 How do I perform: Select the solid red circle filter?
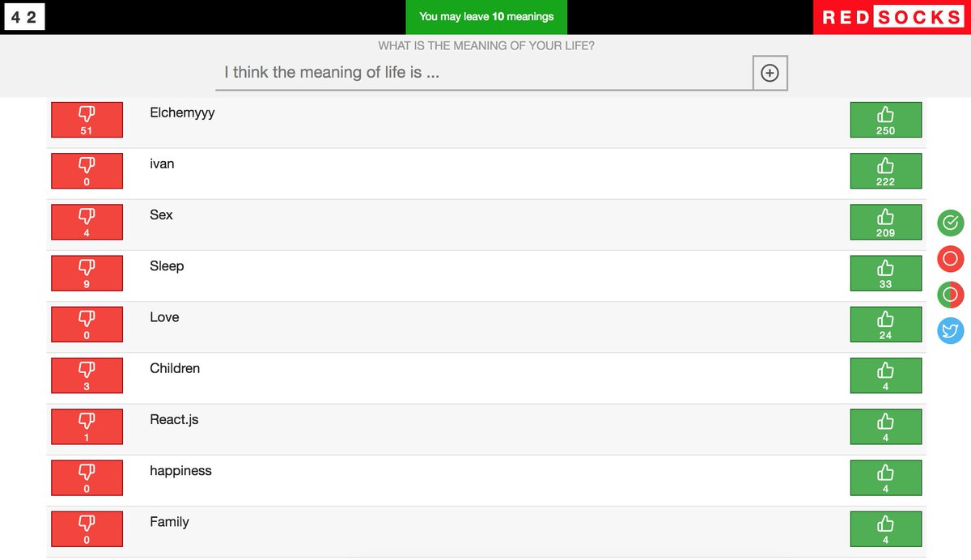(951, 258)
